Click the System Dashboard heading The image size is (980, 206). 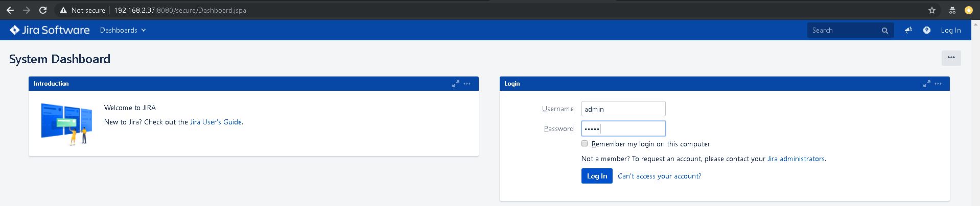tap(60, 59)
